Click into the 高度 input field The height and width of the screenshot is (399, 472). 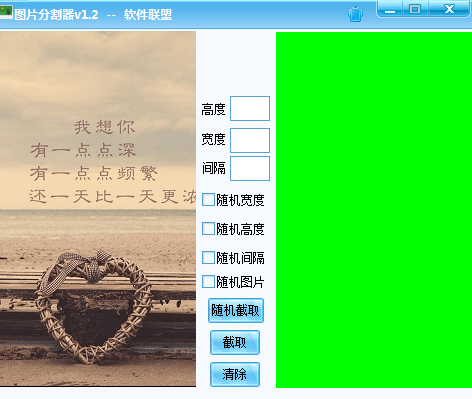(x=250, y=109)
